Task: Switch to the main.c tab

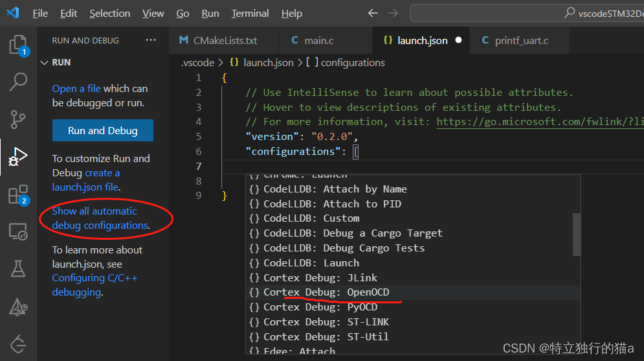Action: [326, 40]
